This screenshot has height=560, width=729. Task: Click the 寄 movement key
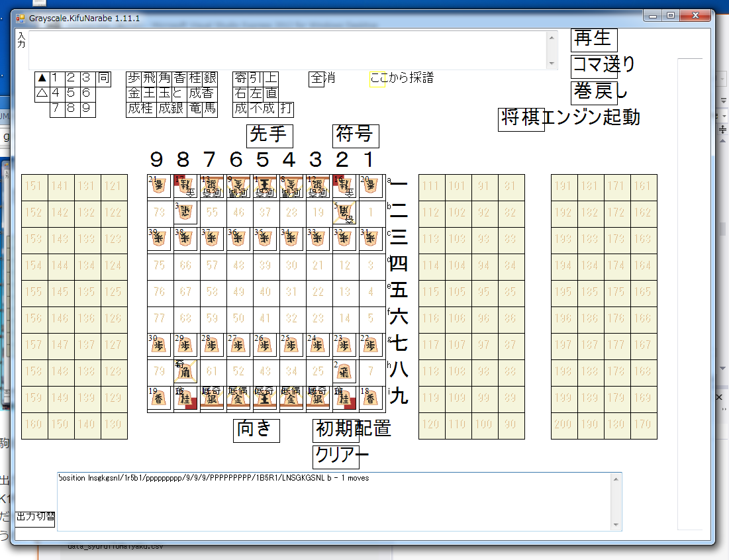(x=240, y=79)
